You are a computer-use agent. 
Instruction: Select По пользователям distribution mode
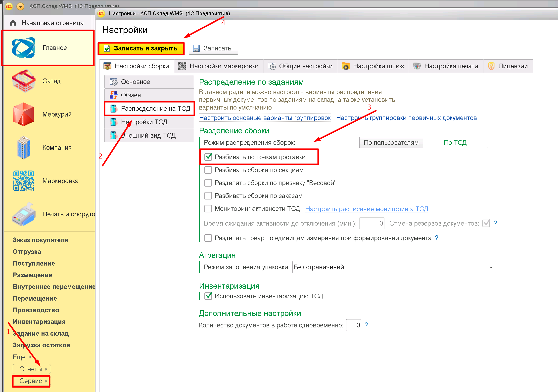point(391,143)
